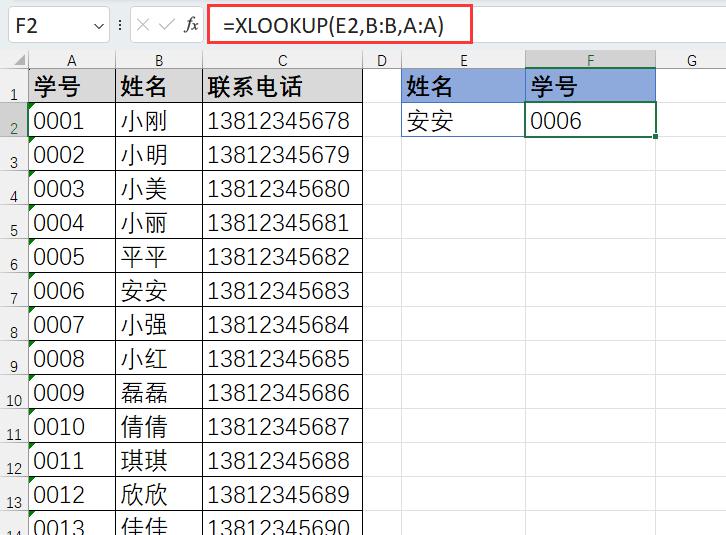726x535 pixels.
Task: Click the formula bar XLOOKUP text
Action: [333, 25]
